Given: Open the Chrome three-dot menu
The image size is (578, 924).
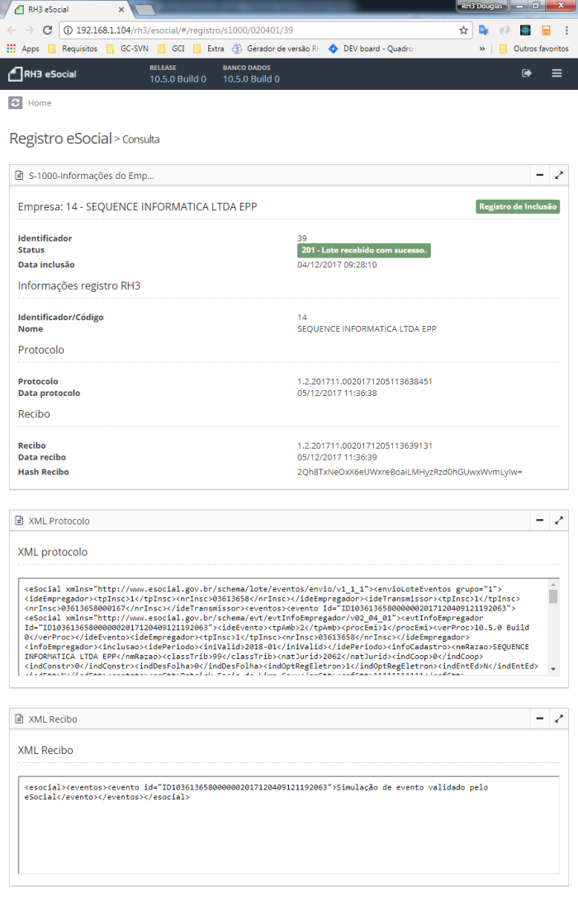Looking at the screenshot, I should (566, 30).
